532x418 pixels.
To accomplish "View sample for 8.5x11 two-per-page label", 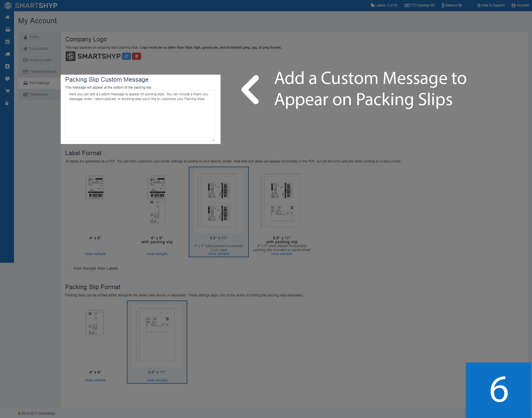I will 219,254.
